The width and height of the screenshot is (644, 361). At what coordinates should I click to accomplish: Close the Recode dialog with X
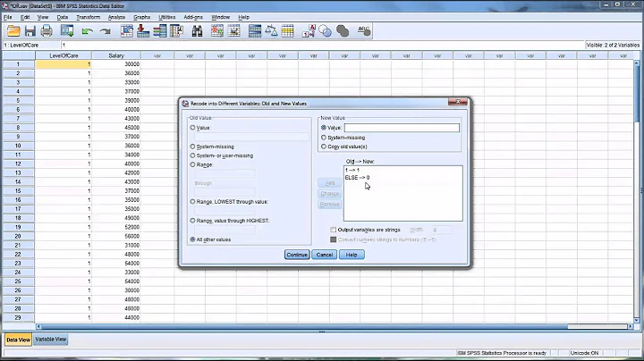[x=458, y=102]
